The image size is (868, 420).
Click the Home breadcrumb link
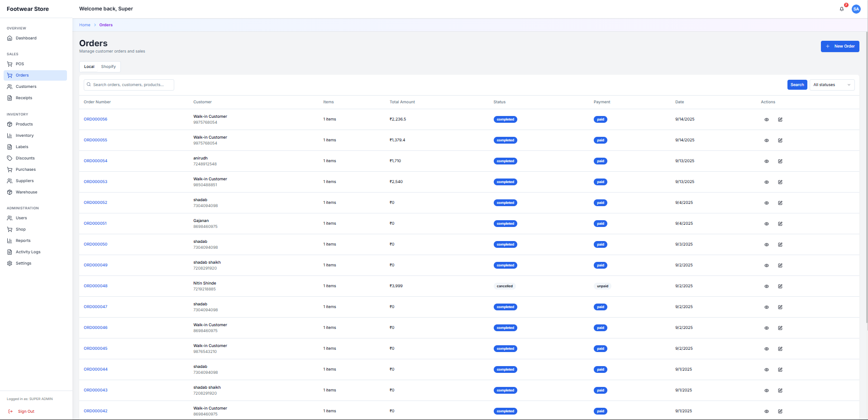[85, 25]
